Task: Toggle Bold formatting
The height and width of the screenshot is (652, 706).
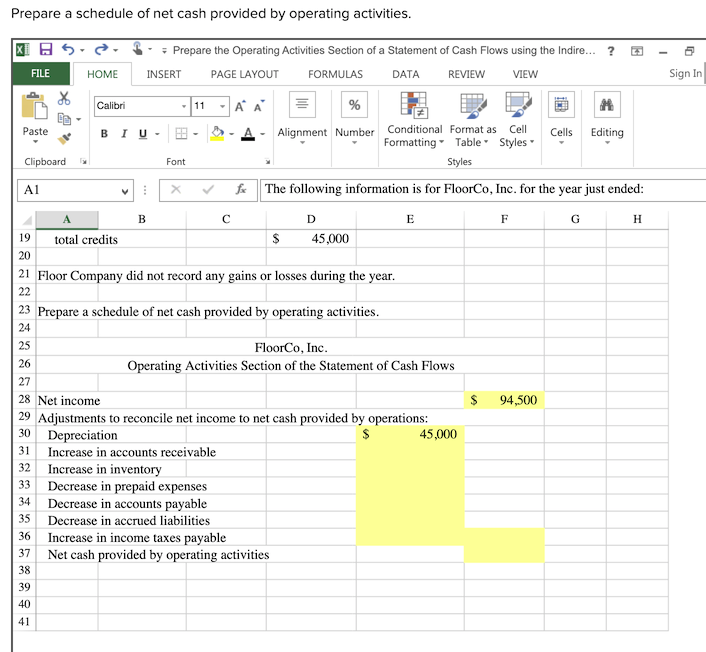Action: pyautogui.click(x=104, y=134)
